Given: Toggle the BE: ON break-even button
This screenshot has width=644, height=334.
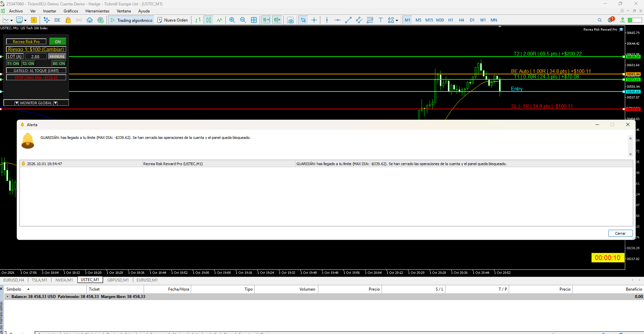Looking at the screenshot, I should (x=59, y=64).
